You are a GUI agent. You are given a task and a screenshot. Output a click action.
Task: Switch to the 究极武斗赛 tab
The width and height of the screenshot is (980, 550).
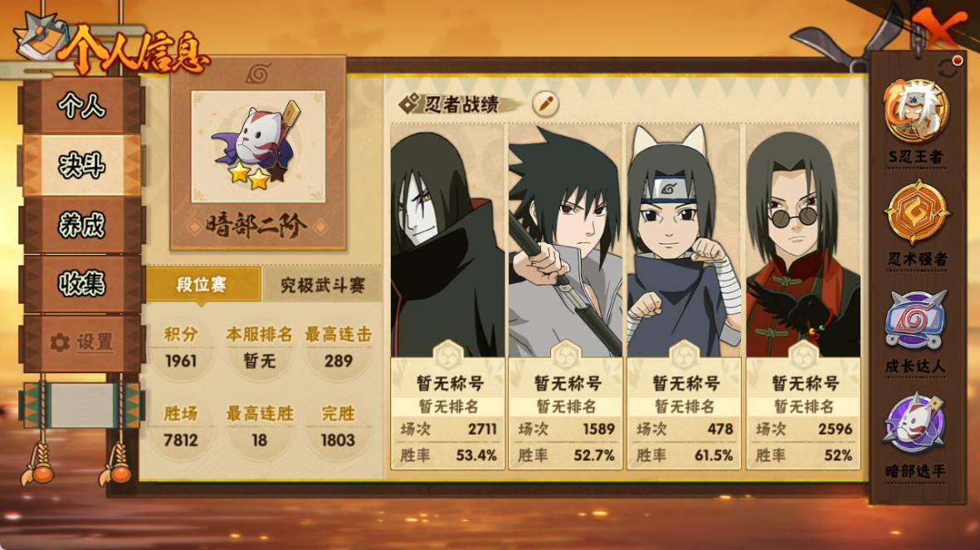[x=323, y=285]
